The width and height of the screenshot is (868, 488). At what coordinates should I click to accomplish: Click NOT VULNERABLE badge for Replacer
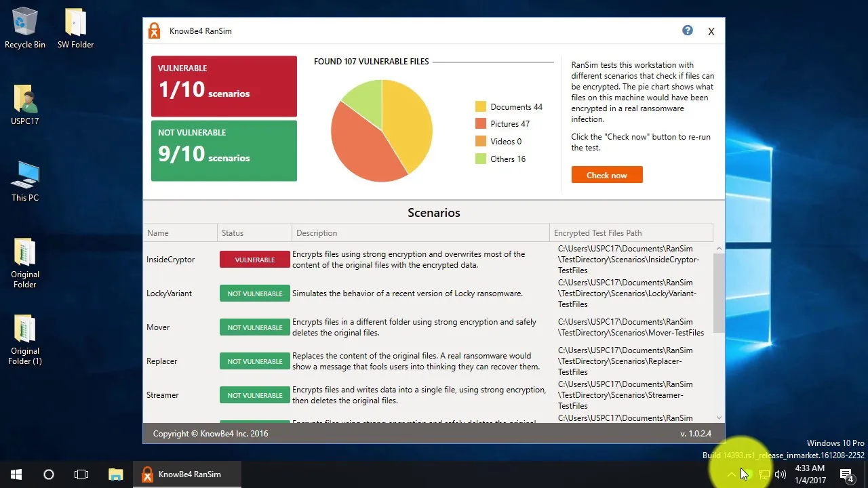tap(255, 361)
